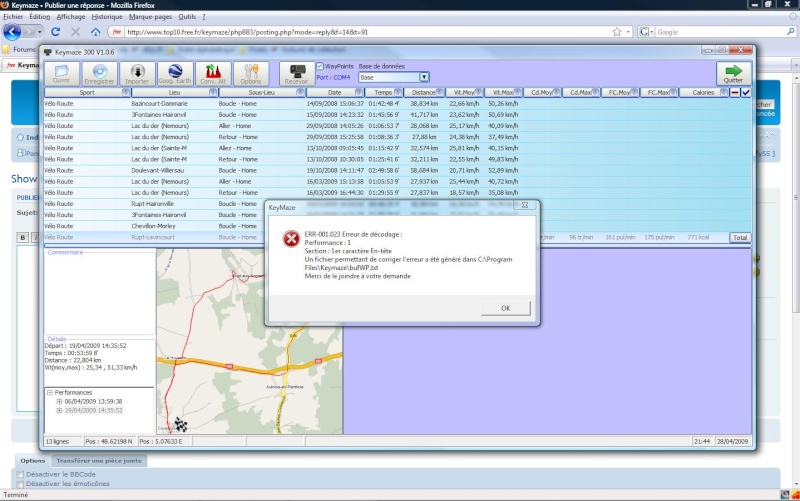Click small icon in Calories column header
Viewport: 800px width, 501px height.
tap(723, 92)
